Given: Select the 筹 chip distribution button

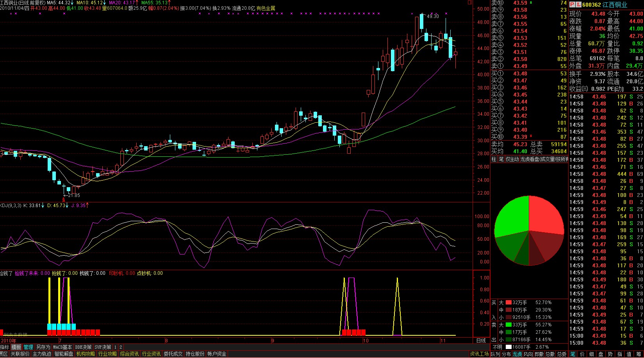Looking at the screenshot, I should pyautogui.click(x=639, y=354).
